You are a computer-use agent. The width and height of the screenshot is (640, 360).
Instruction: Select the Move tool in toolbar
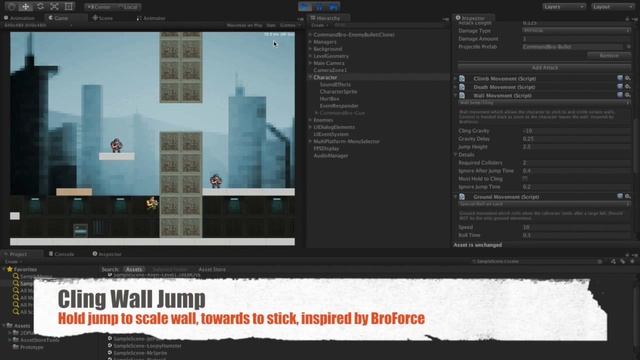click(x=25, y=7)
